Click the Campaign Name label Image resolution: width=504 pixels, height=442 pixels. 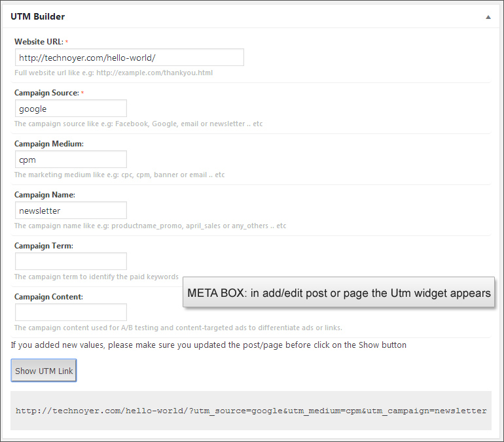[45, 195]
